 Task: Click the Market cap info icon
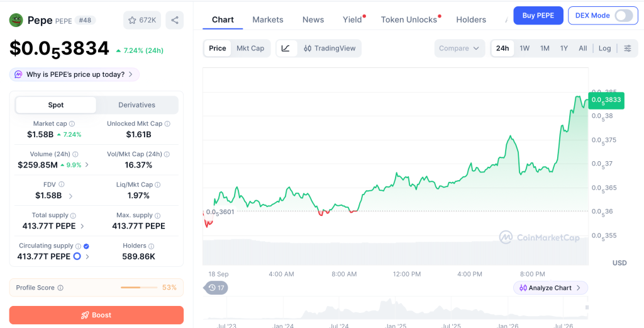(72, 124)
